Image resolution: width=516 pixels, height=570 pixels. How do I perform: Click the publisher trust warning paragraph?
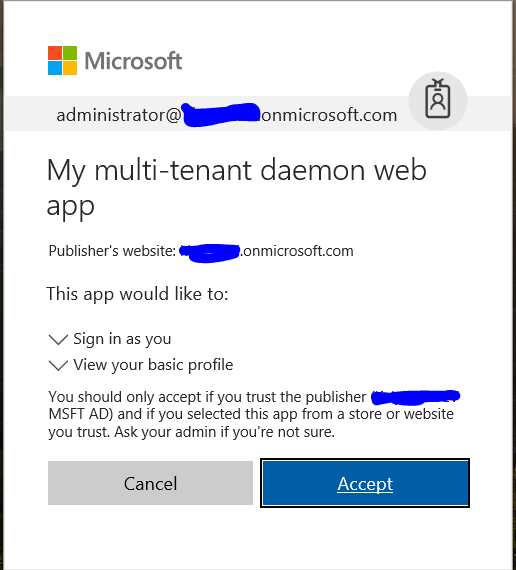254,414
